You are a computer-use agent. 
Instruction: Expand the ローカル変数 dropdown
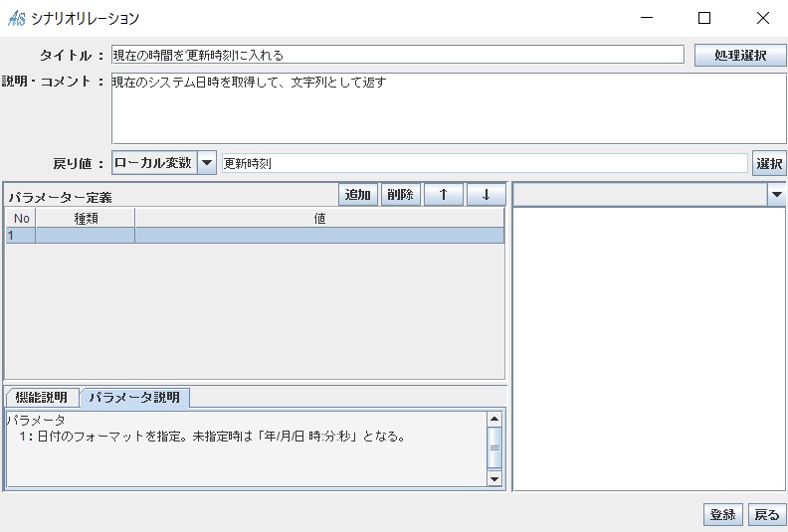207,163
